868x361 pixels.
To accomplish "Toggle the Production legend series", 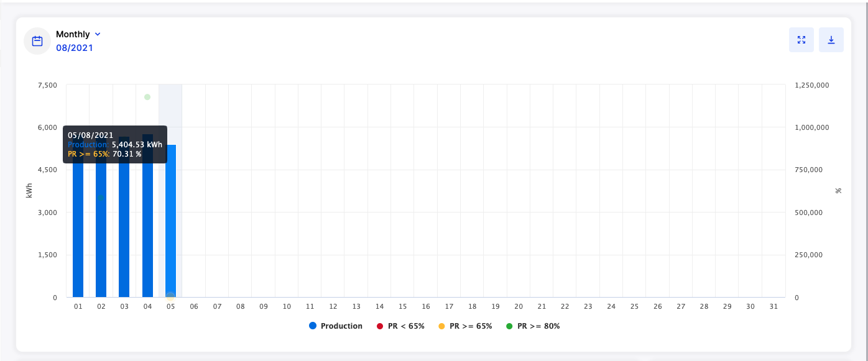I will [x=341, y=326].
